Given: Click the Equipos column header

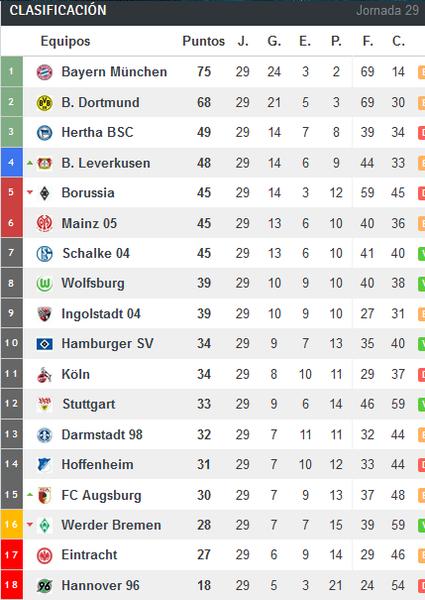Looking at the screenshot, I should (65, 41).
